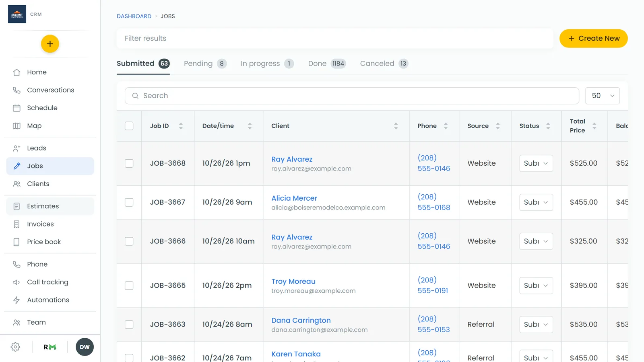
Task: Click the Estimates document icon
Action: (x=17, y=206)
